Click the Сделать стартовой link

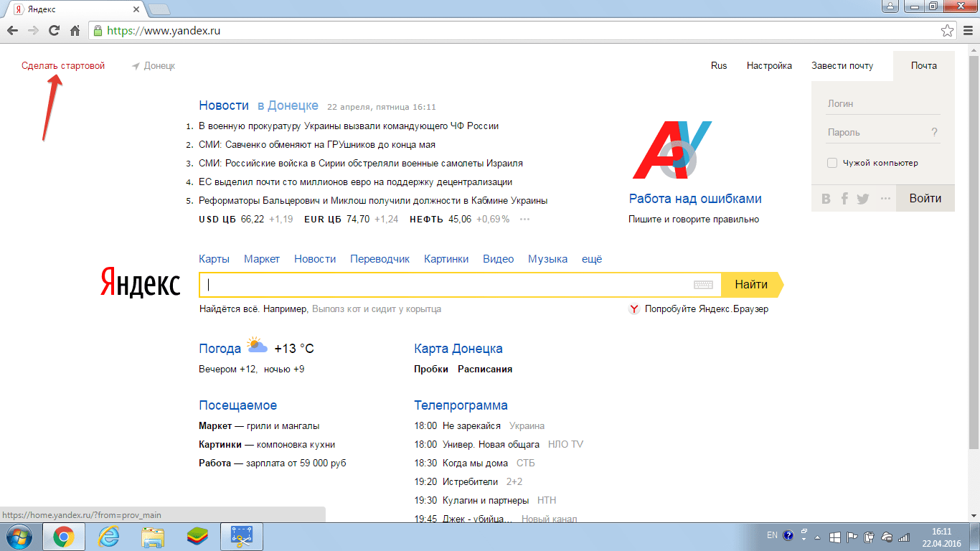coord(63,65)
